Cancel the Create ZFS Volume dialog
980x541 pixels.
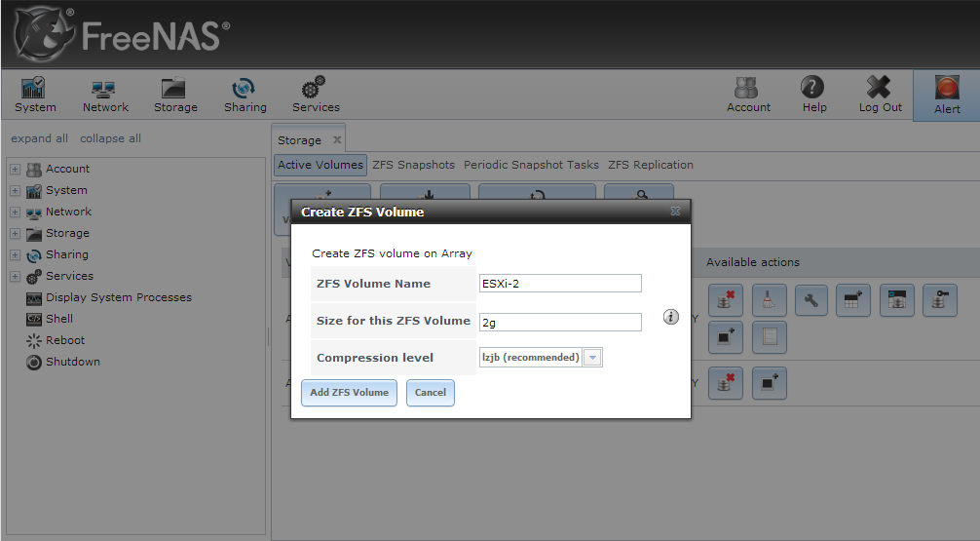tap(430, 393)
